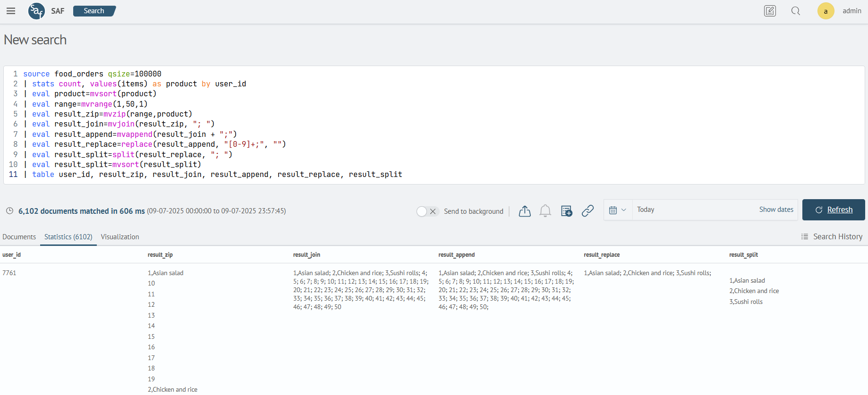Screen dimensions: 868x395
Task: Sort by the result_replace column header
Action: [602, 255]
